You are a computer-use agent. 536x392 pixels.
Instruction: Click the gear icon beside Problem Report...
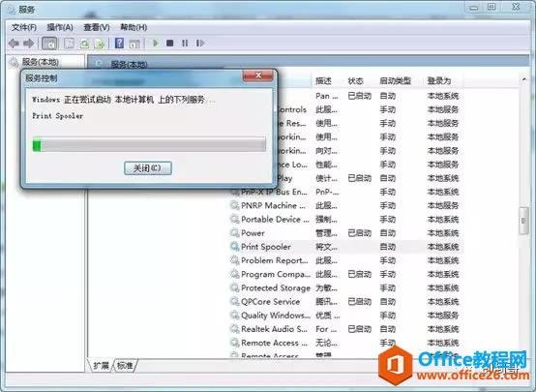[x=235, y=260]
